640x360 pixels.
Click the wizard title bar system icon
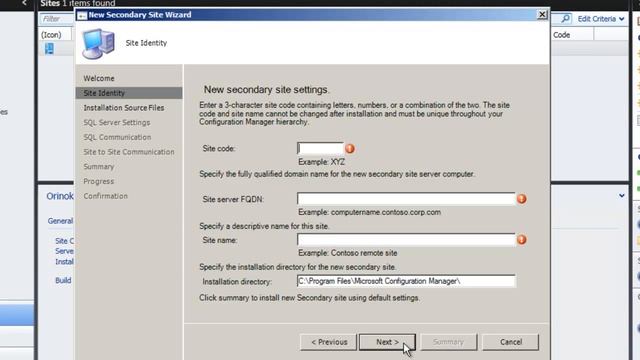(82, 16)
